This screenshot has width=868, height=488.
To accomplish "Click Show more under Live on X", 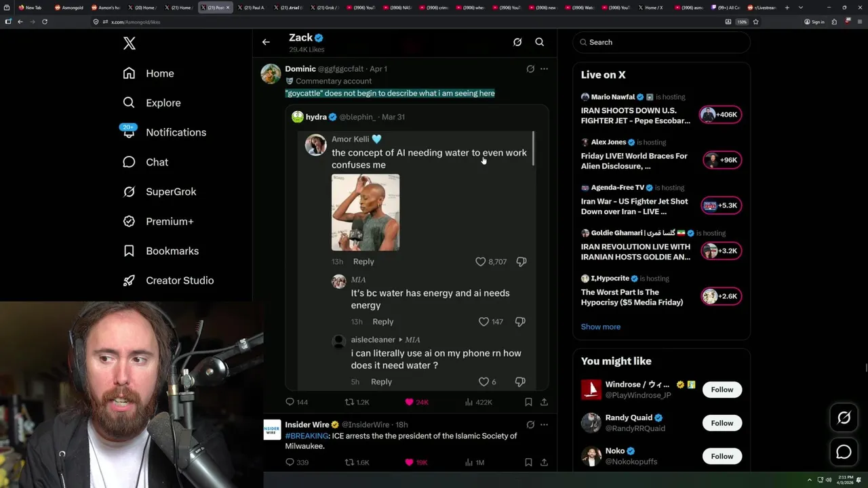I will click(x=601, y=327).
